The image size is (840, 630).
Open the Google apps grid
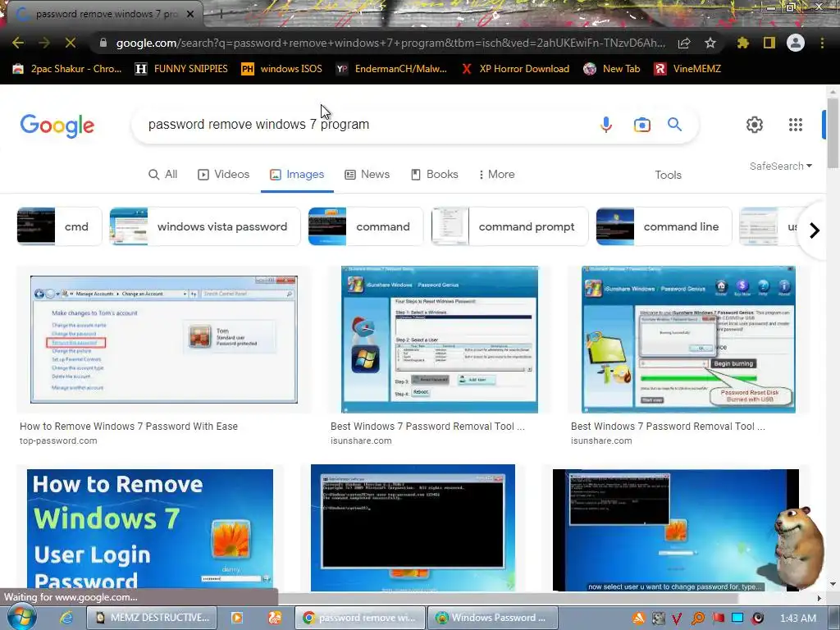point(796,125)
